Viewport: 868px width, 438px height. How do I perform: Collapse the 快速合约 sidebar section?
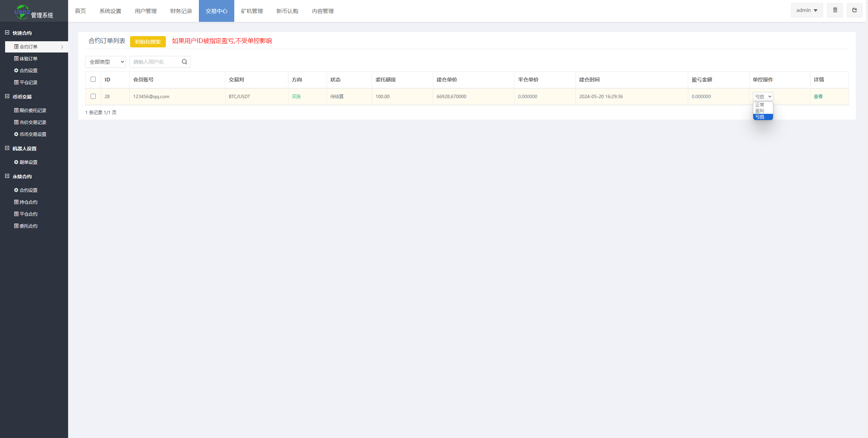coord(7,33)
